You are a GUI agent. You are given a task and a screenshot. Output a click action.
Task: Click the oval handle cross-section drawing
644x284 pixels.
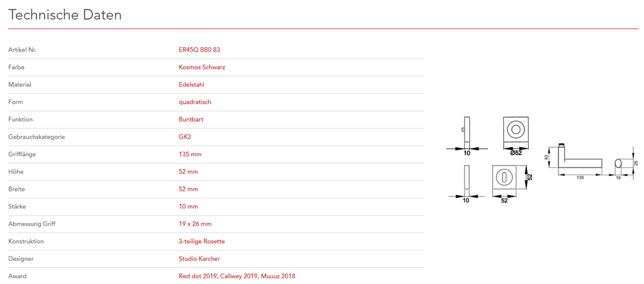[619, 164]
